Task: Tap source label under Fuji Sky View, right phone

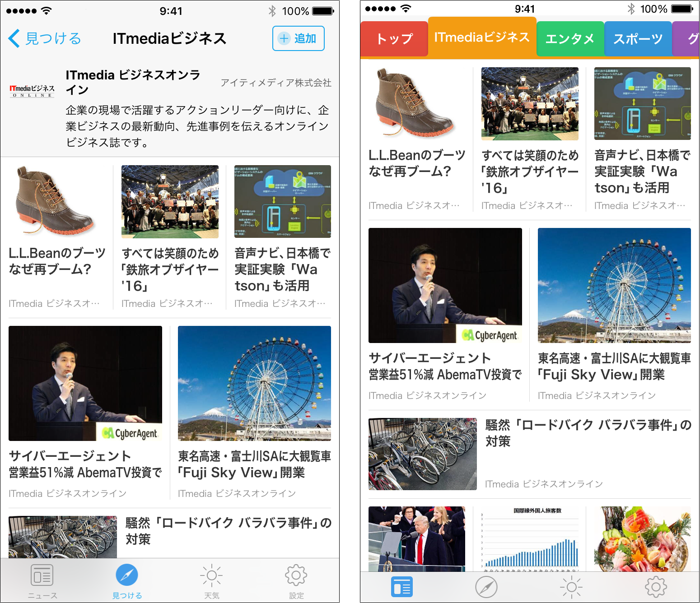Action: [x=597, y=395]
